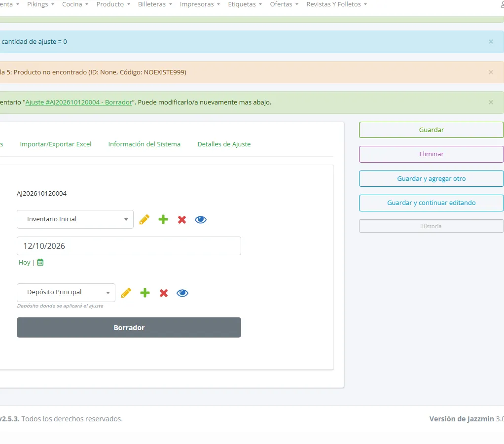The width and height of the screenshot is (504, 444).
Task: Expand the Producto menu
Action: [113, 4]
